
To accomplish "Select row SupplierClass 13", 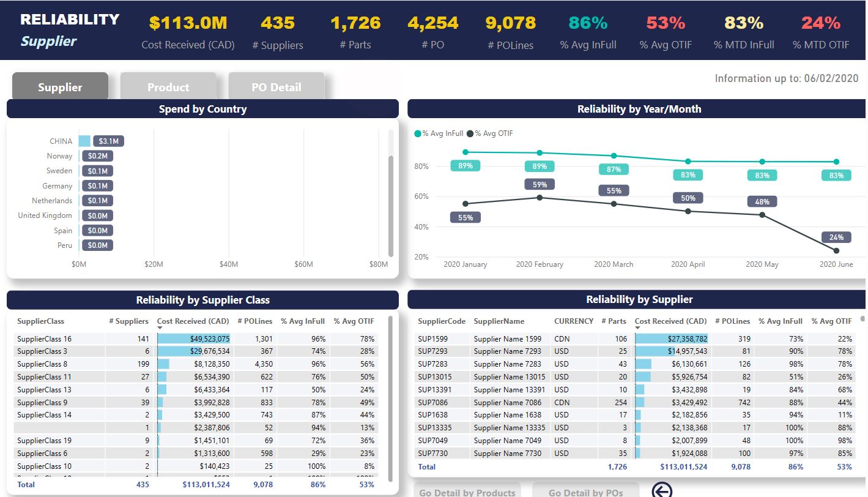I will coord(196,389).
